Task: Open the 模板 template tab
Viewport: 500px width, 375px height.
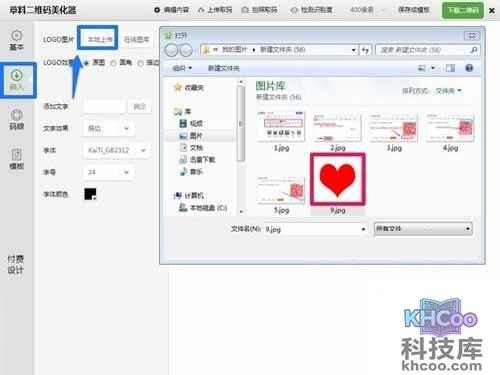Action: (17, 159)
